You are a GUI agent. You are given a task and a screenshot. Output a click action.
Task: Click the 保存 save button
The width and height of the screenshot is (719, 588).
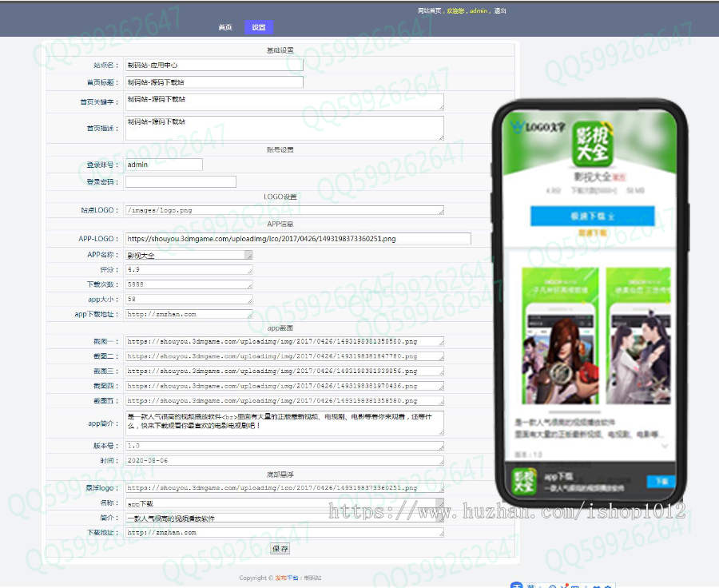tap(280, 549)
